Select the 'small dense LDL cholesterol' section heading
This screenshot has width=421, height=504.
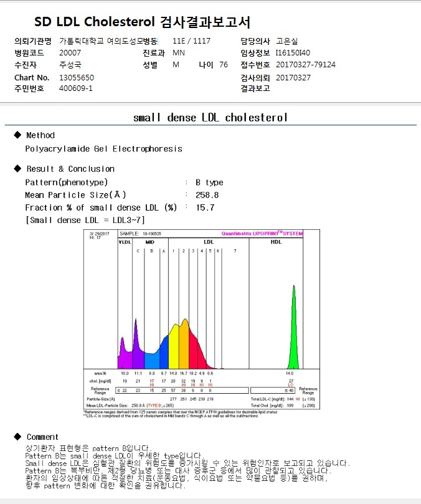click(210, 118)
